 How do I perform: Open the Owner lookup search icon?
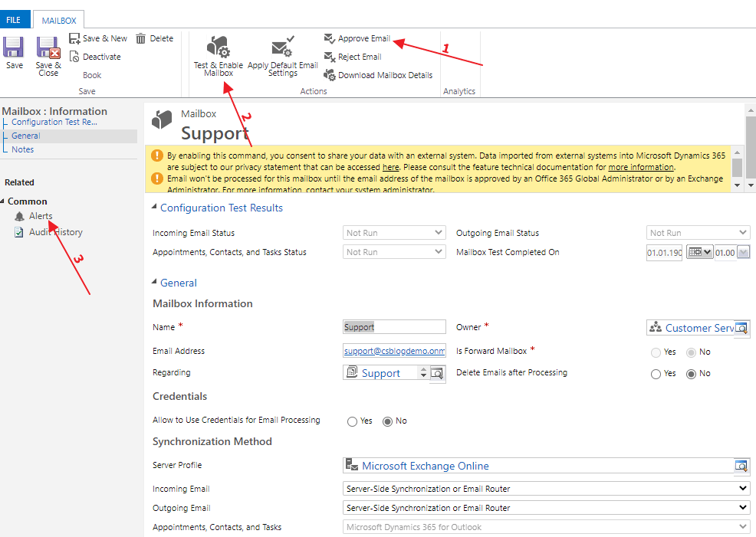741,328
